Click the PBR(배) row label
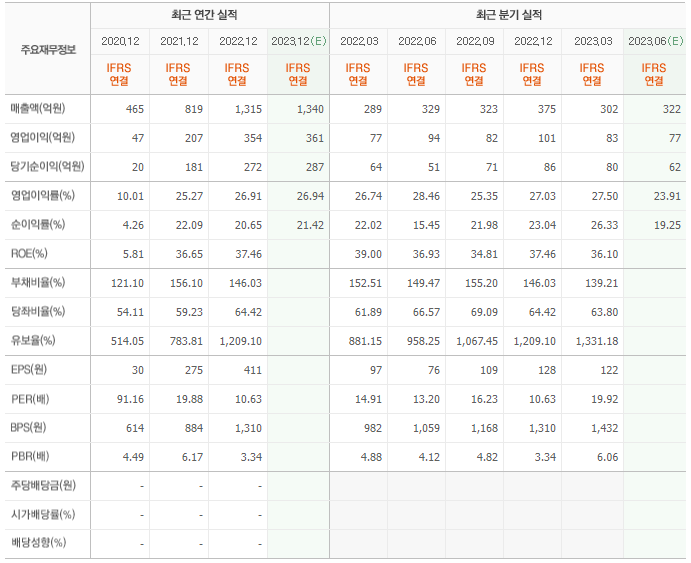691x563 pixels. [x=30, y=456]
